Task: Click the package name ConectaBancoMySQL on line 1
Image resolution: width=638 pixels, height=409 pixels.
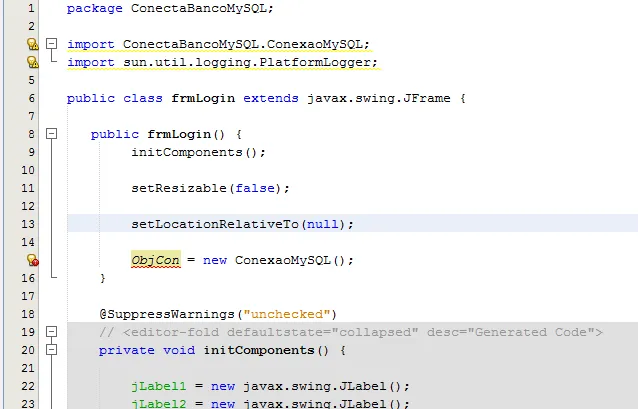Action: (x=199, y=9)
